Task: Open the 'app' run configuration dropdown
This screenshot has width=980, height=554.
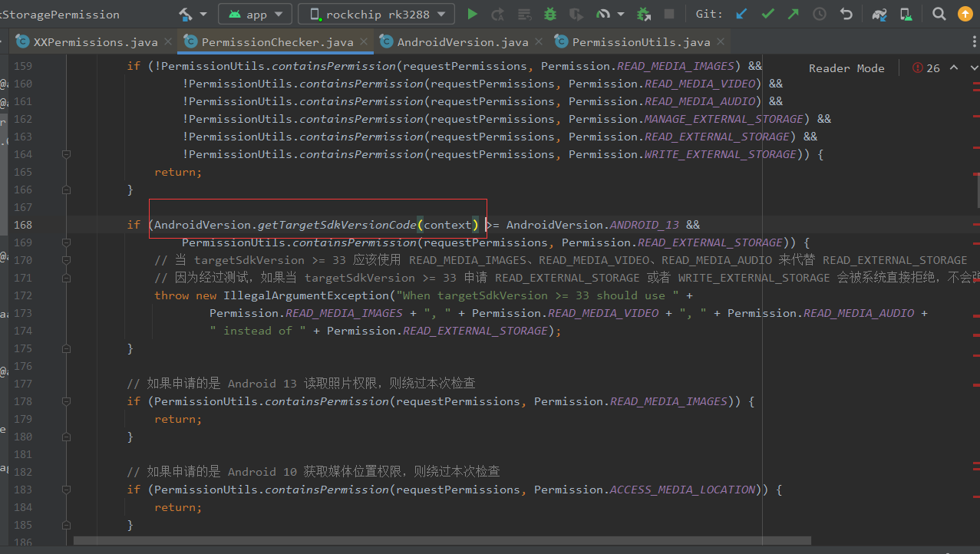Action: click(x=255, y=13)
